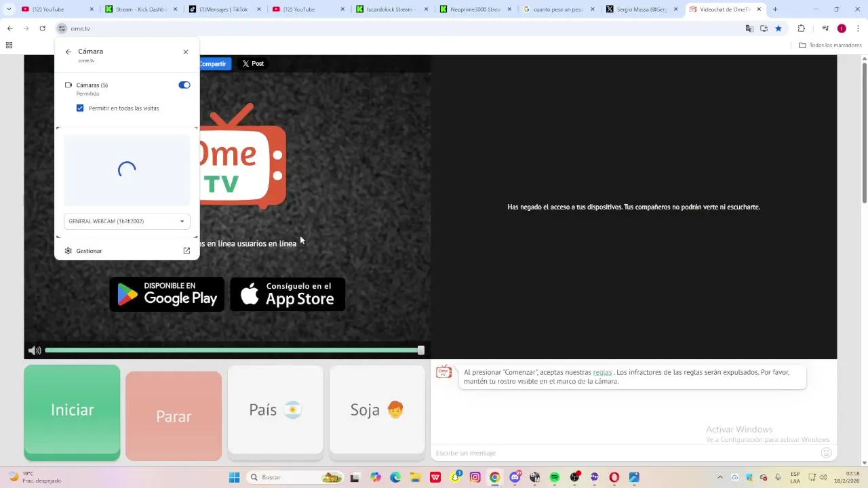
Task: Click the Parar button
Action: point(174,416)
